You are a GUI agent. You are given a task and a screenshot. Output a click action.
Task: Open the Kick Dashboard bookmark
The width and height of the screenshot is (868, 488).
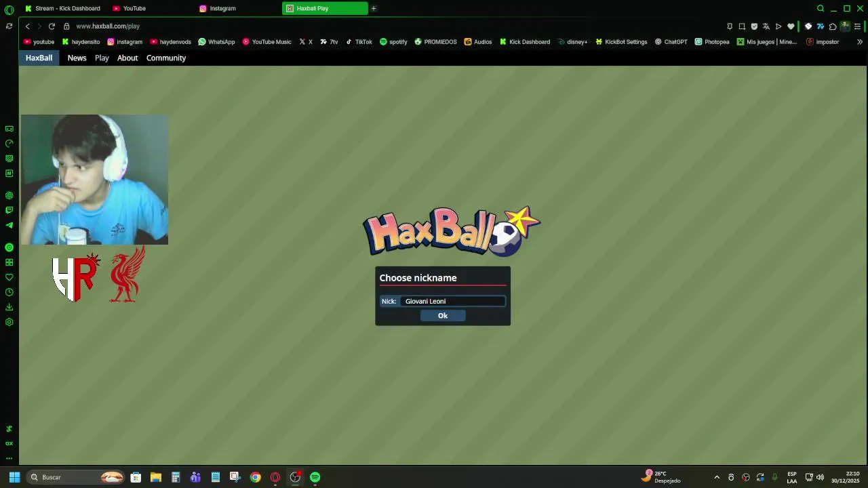pyautogui.click(x=525, y=42)
